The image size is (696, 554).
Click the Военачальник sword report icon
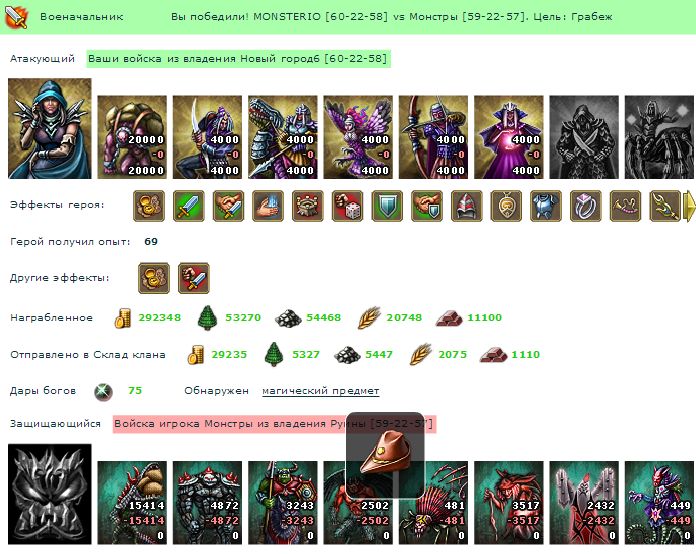(16, 17)
